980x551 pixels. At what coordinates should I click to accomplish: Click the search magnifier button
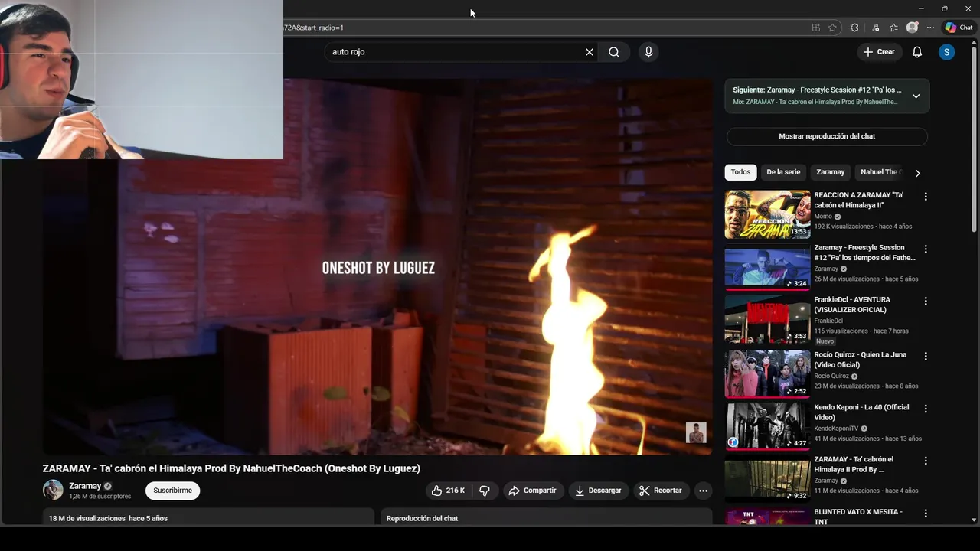[x=614, y=52]
